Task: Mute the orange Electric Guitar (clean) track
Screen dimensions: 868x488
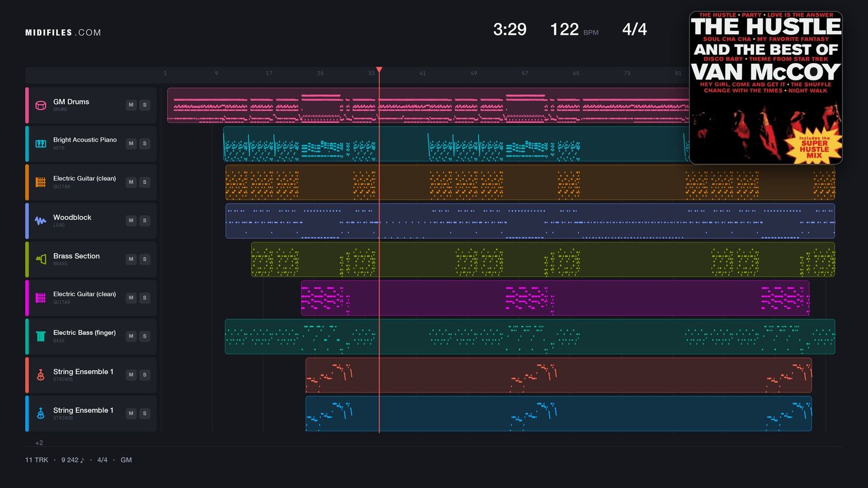Action: [131, 182]
